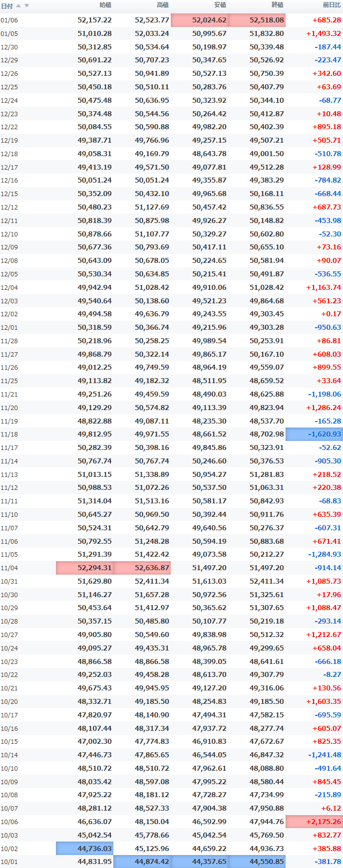Select the date cell 12/30
Screen dimensions: 343x868
pos(9,47)
